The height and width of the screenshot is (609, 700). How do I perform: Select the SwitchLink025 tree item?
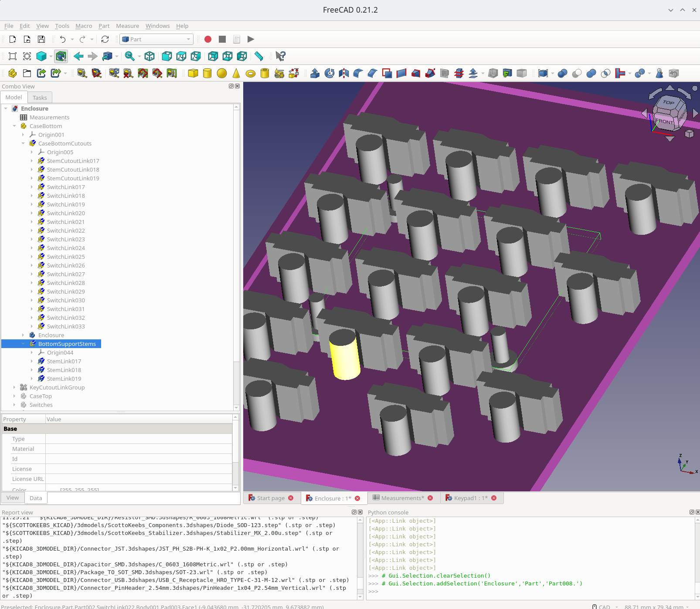pos(66,257)
